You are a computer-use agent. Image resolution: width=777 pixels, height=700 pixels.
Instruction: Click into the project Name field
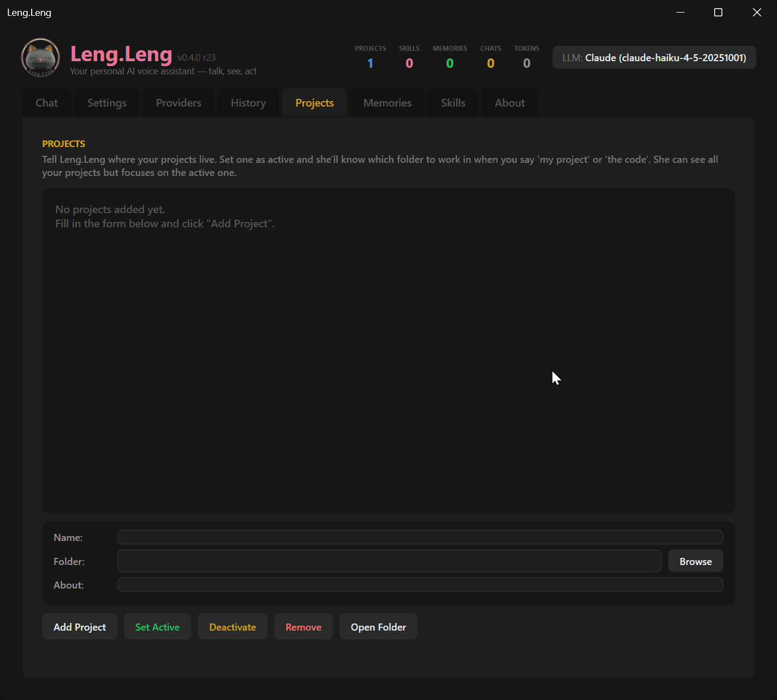420,537
